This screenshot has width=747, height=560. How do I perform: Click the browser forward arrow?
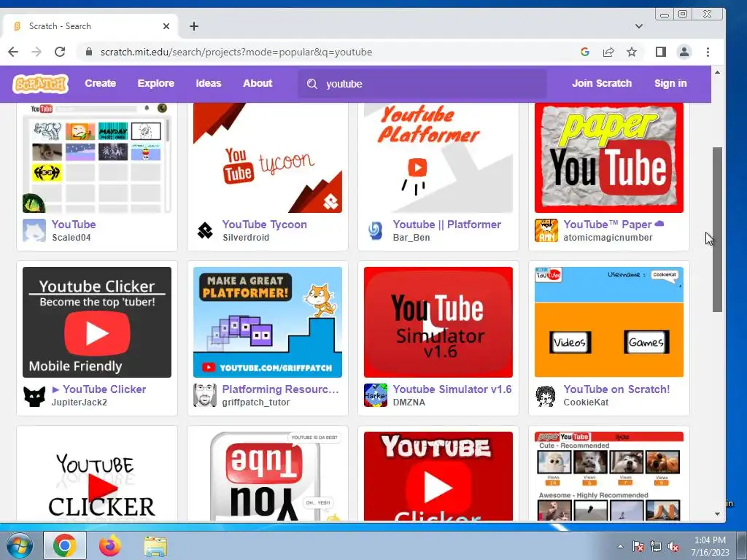tap(36, 52)
